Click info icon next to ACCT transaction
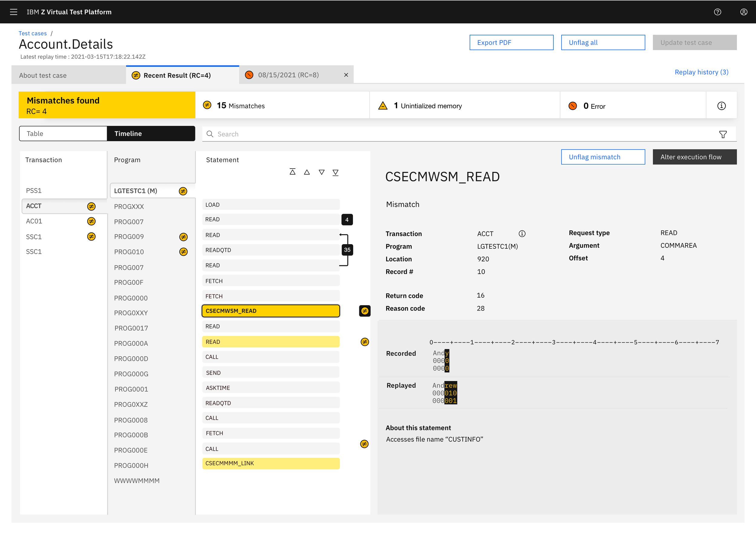The width and height of the screenshot is (756, 536). pyautogui.click(x=522, y=234)
